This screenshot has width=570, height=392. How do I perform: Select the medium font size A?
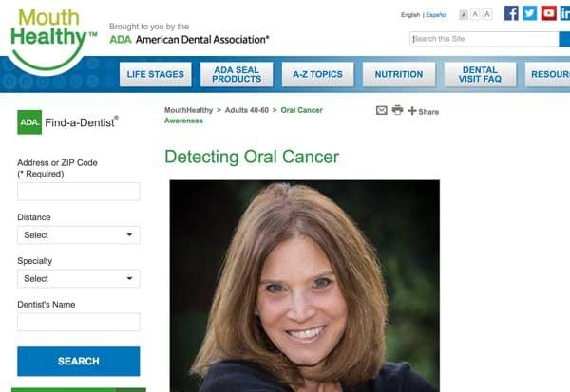tap(475, 14)
